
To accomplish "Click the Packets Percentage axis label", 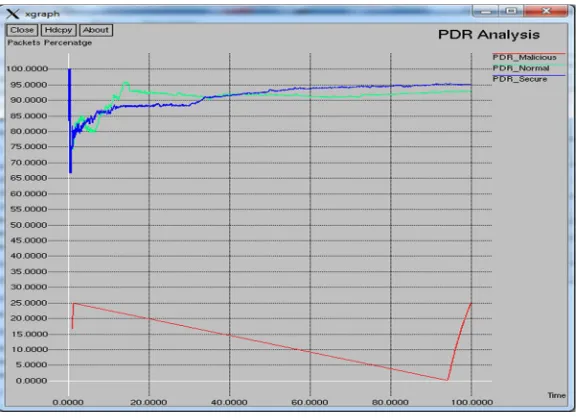I will point(50,43).
